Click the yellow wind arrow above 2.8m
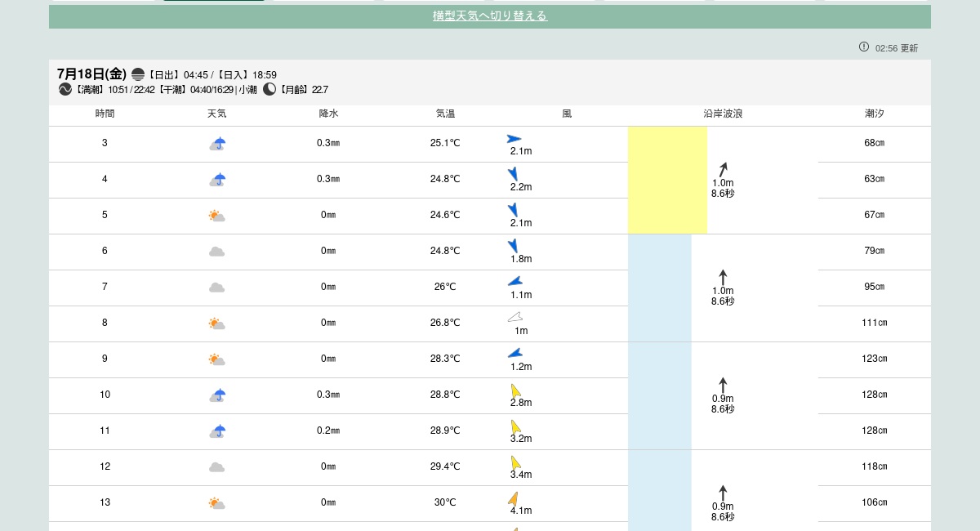 (x=515, y=390)
